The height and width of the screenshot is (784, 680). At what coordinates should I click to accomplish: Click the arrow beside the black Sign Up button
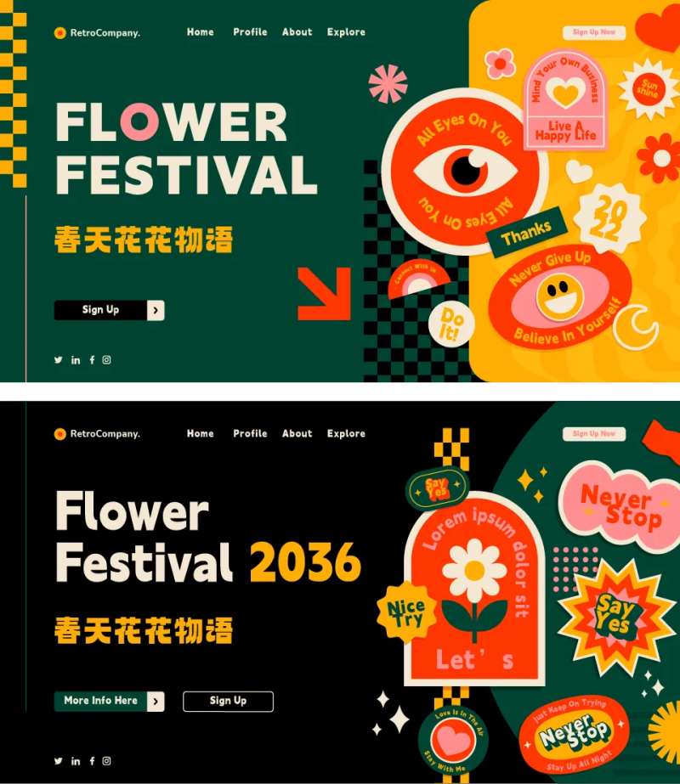[156, 310]
